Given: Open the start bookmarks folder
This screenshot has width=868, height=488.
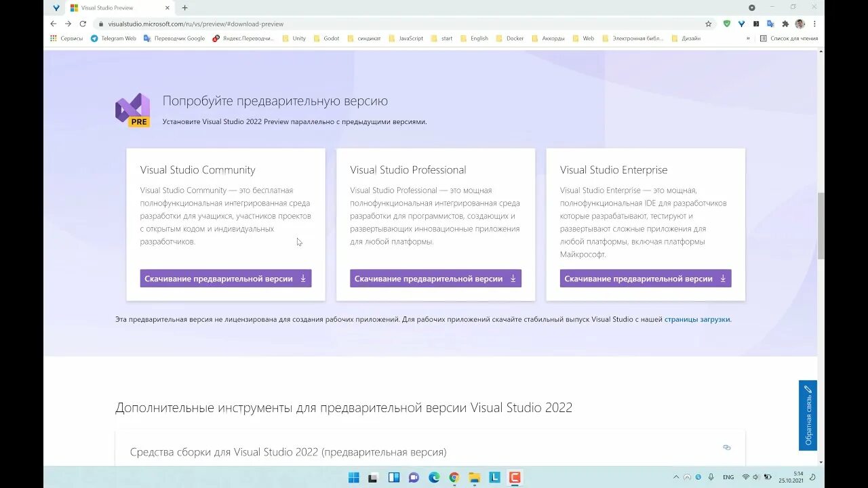Looking at the screenshot, I should click(x=441, y=39).
